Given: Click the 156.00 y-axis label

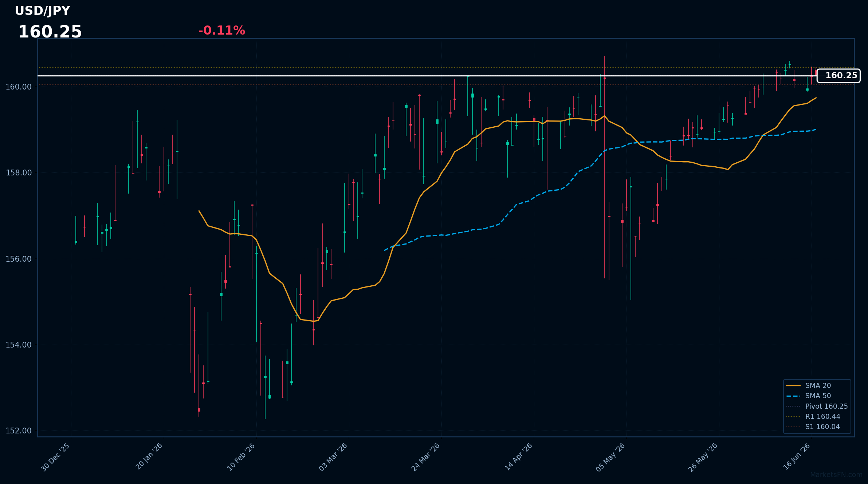Looking at the screenshot, I should (19, 259).
